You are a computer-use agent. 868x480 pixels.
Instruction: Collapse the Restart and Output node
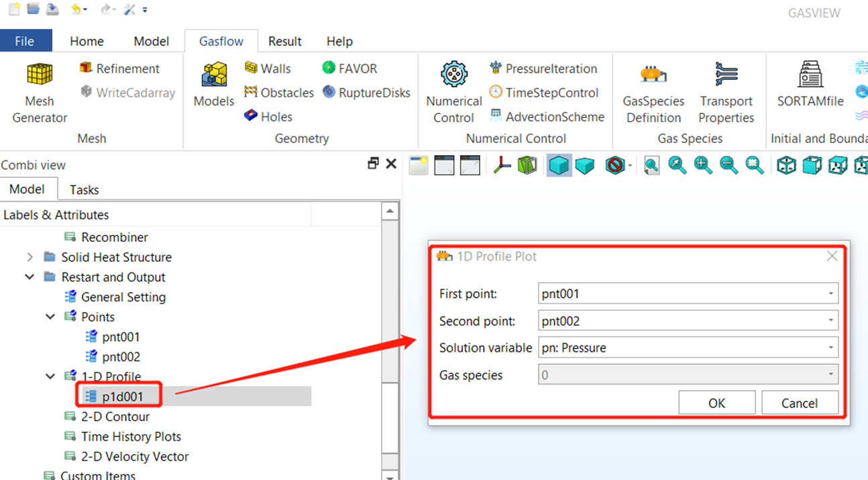tap(30, 277)
